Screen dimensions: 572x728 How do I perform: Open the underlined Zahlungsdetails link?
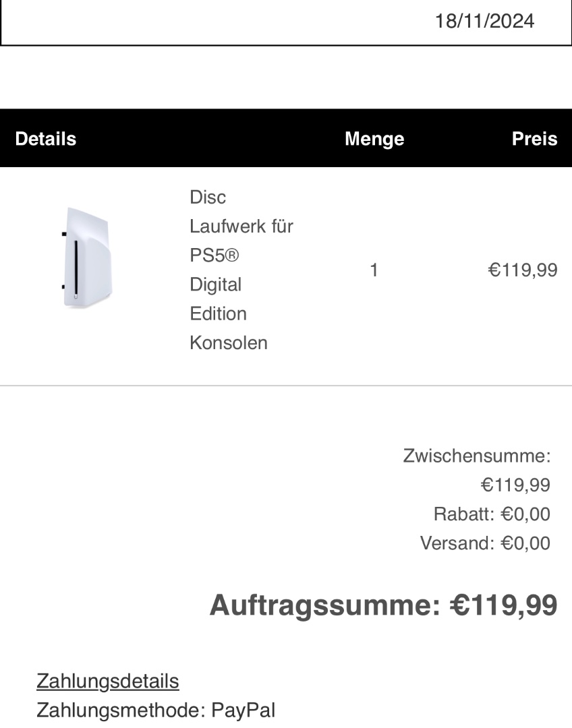pos(108,681)
